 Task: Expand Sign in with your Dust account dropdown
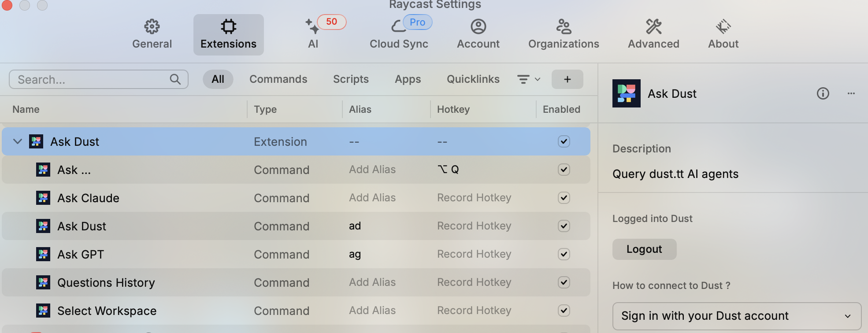tap(737, 316)
